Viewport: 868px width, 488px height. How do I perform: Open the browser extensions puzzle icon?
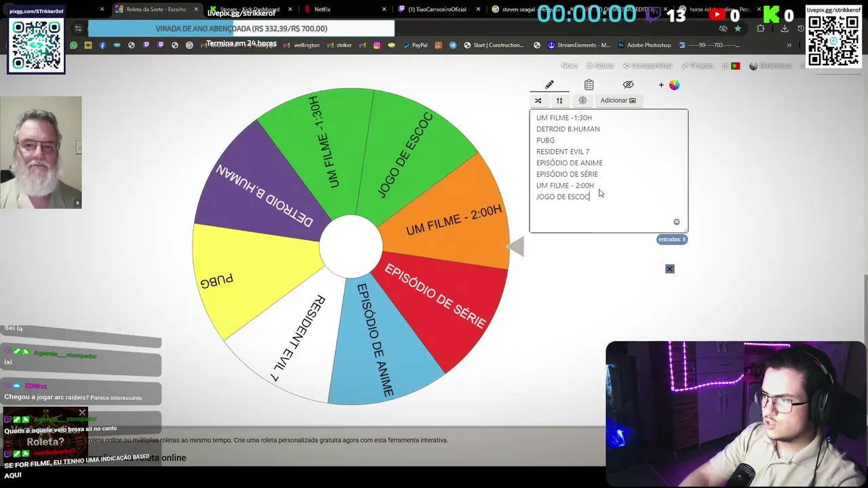760,28
